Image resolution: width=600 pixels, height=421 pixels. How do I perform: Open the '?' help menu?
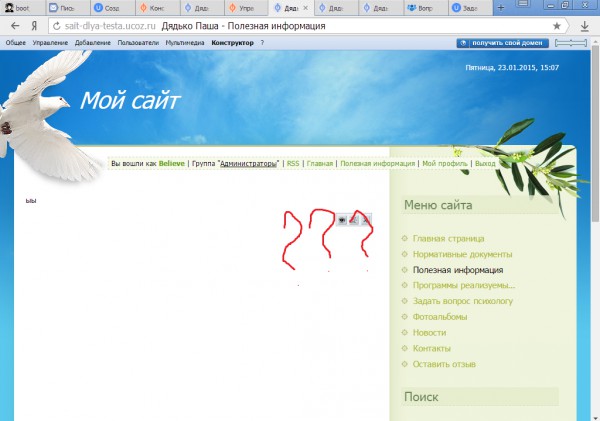pyautogui.click(x=262, y=43)
